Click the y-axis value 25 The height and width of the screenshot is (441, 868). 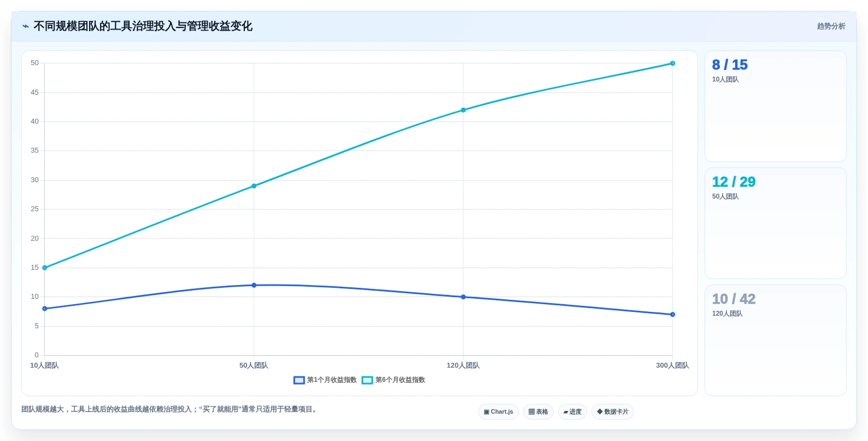tap(35, 209)
